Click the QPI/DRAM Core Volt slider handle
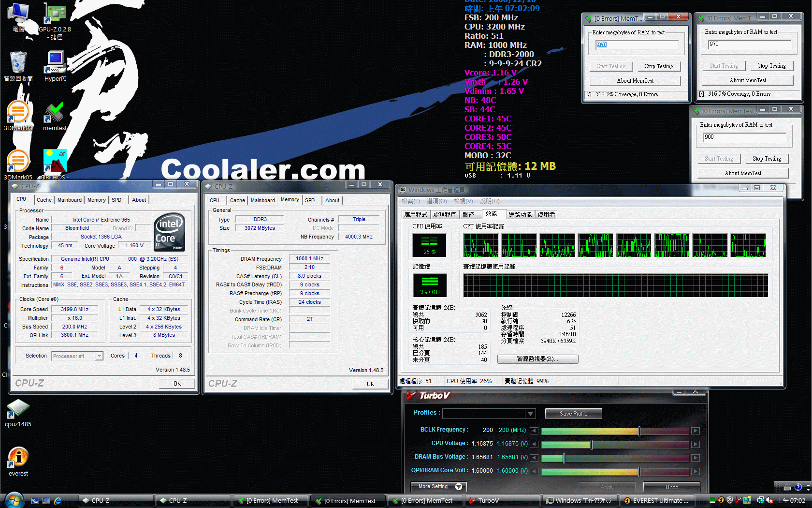Viewport: 812px width, 508px height. (639, 471)
